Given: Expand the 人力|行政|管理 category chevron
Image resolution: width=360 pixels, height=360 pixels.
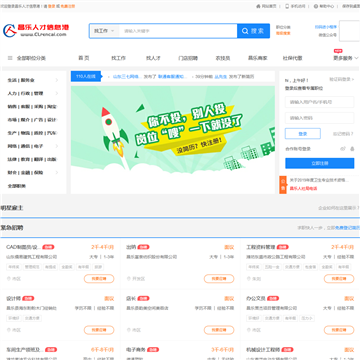Looking at the screenshot, I should [57, 93].
